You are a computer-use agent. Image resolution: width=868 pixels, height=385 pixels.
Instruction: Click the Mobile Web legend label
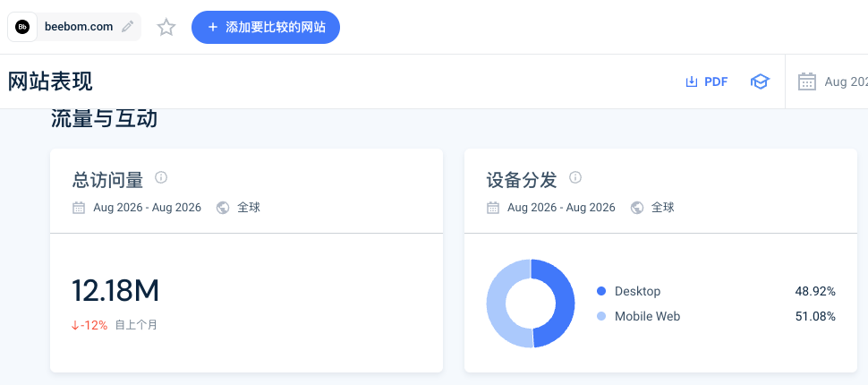point(647,317)
